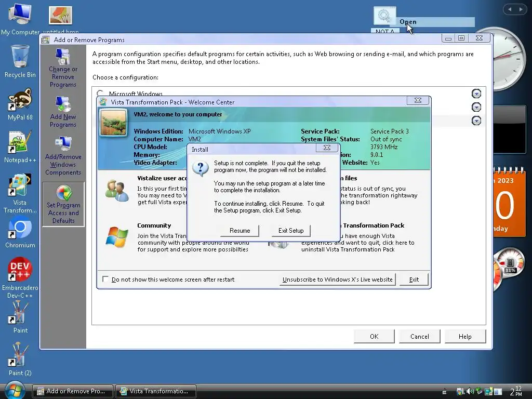532x399 pixels.
Task: Switch to Vista Transformation taskbar item
Action: pos(156,391)
